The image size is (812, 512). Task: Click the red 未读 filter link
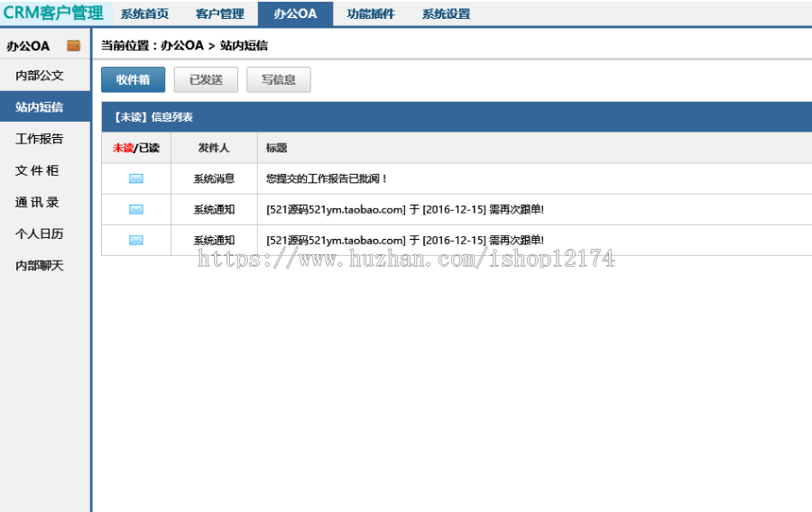(x=123, y=148)
